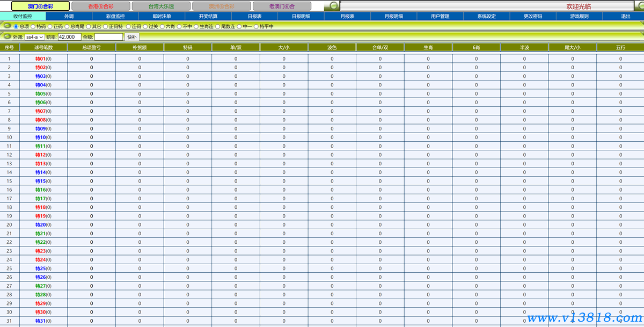
Task: Select the 特码 radio option
Action: tap(33, 26)
